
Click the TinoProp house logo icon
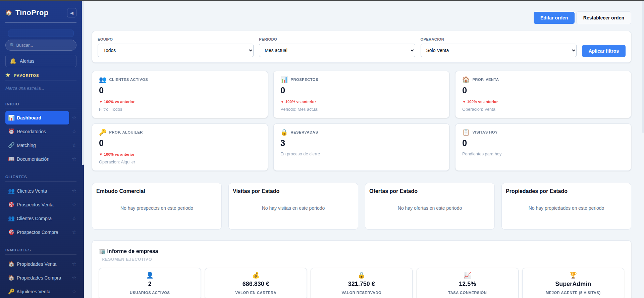[9, 13]
